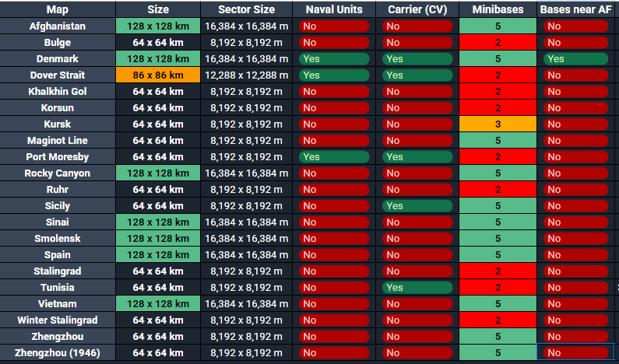This screenshot has height=364, width=619.
Task: Select the orange Dover Strait size cell
Action: pos(158,75)
